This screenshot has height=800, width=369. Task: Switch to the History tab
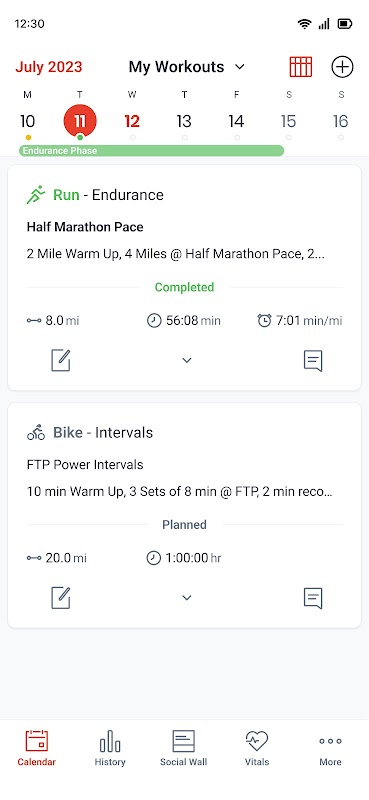point(110,748)
